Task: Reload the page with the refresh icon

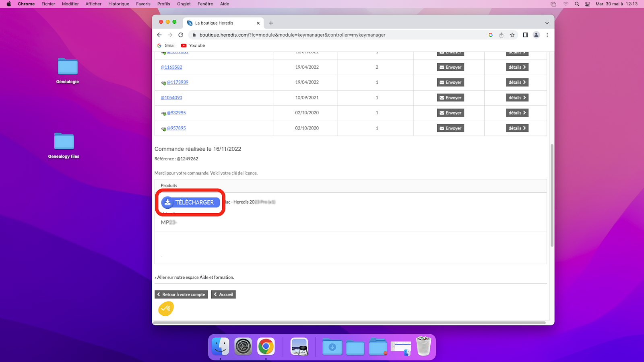Action: pos(181,35)
